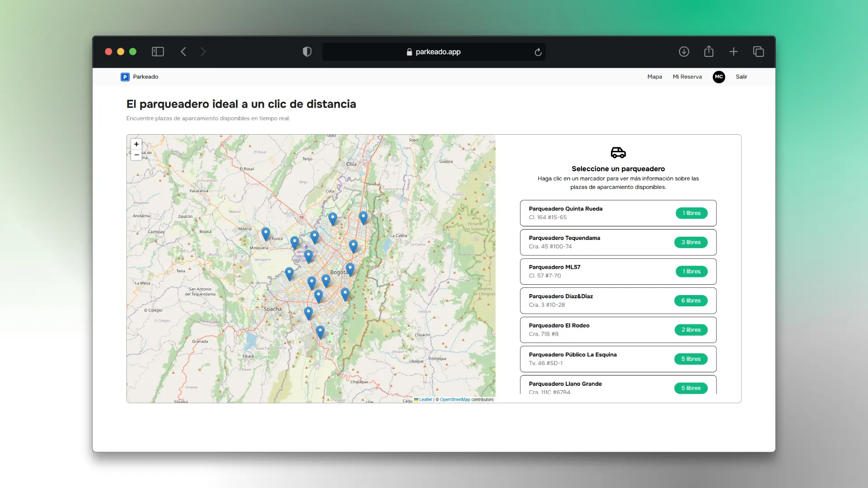The width and height of the screenshot is (868, 488).
Task: Open a new tab with the plus button
Action: tap(733, 52)
